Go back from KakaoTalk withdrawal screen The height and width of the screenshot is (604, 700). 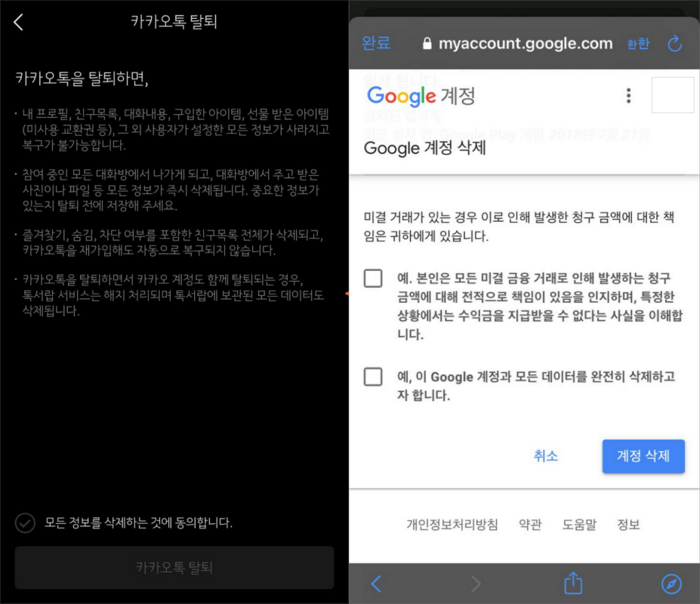pyautogui.click(x=18, y=22)
